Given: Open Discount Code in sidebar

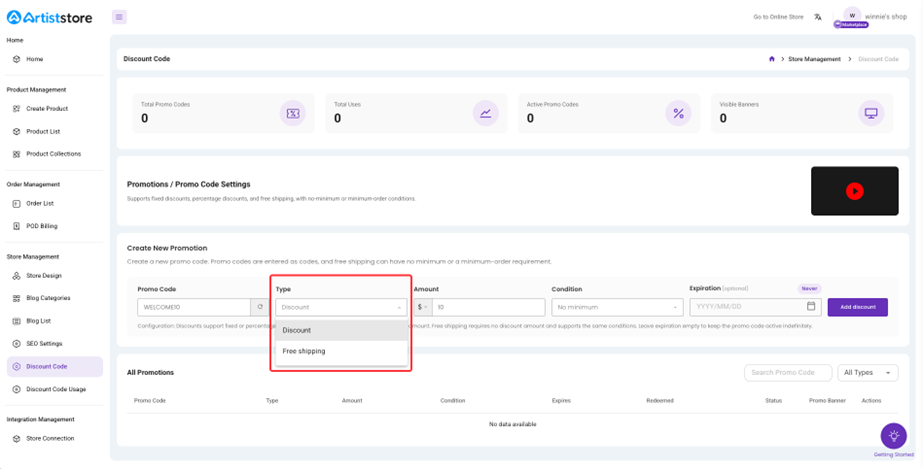Looking at the screenshot, I should 55,367.
